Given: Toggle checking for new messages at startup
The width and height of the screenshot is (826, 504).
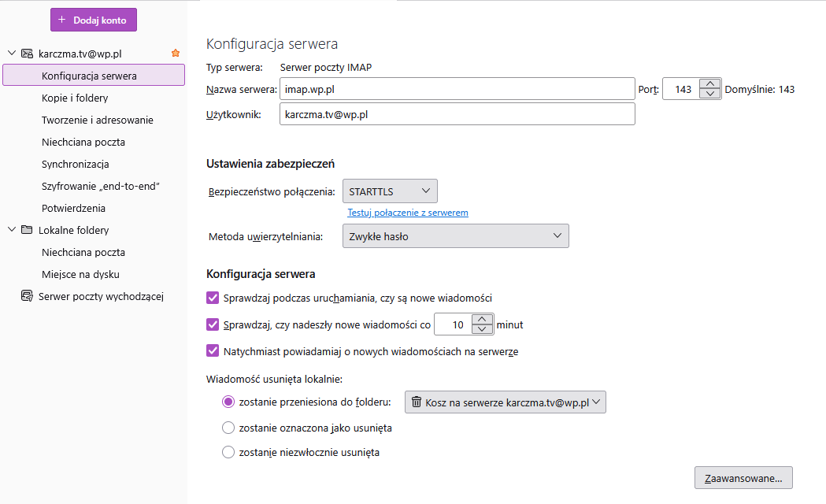Looking at the screenshot, I should tap(213, 298).
